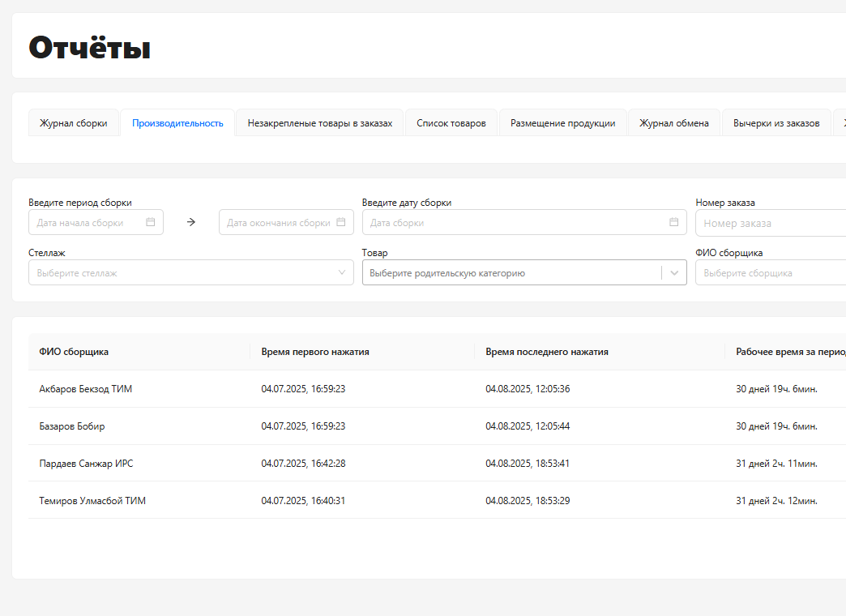Open Вычерки из заказов tab
Screen dimensions: 846x616
[776, 123]
